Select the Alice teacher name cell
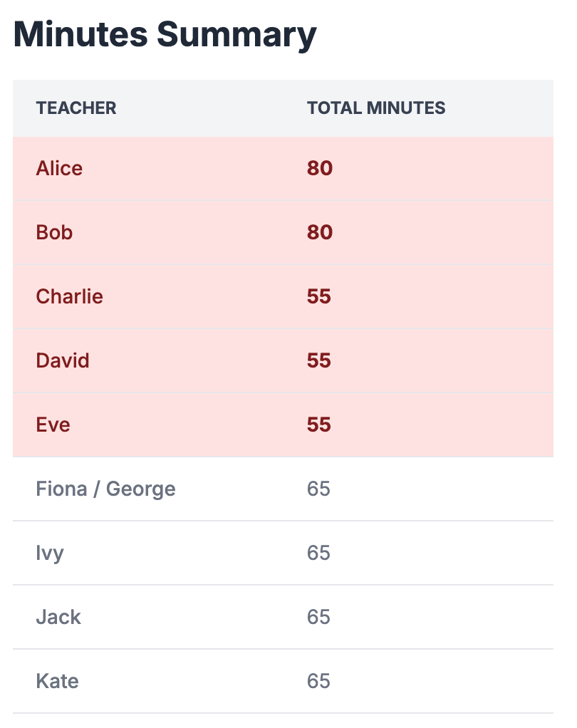 (x=60, y=169)
